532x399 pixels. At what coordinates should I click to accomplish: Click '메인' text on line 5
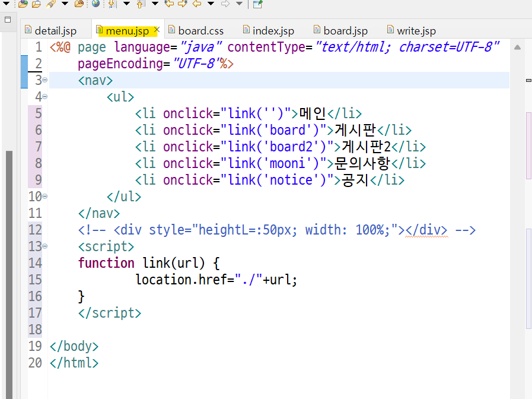click(x=313, y=113)
